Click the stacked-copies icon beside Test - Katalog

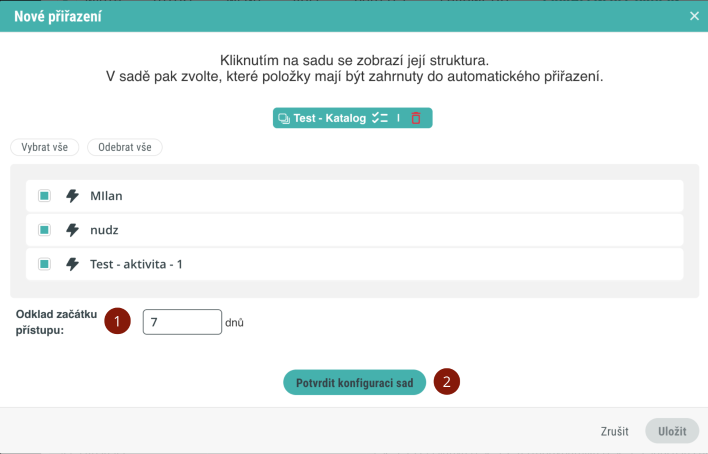tap(284, 118)
